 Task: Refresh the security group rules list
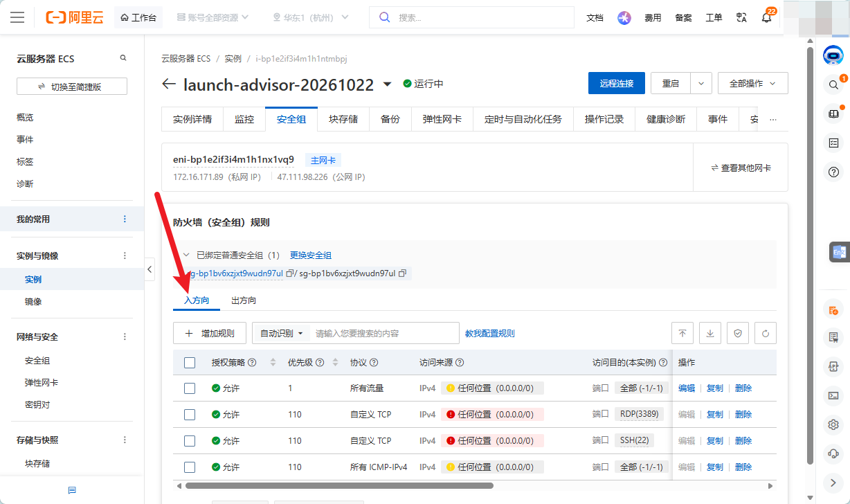(766, 333)
